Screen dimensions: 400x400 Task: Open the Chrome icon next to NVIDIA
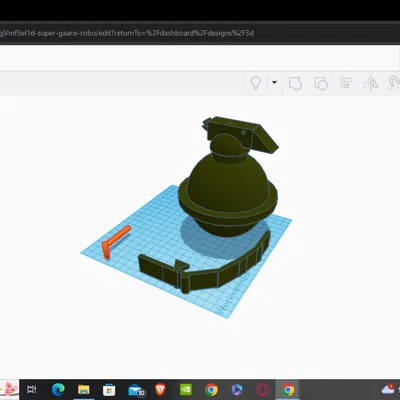(x=211, y=389)
